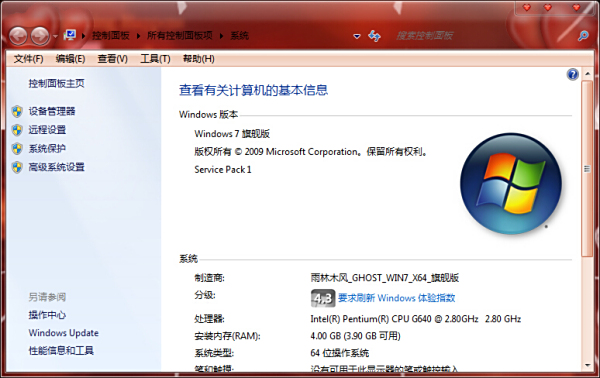Image resolution: width=600 pixels, height=378 pixels.
Task: Open help via blue question mark icon
Action: point(572,74)
